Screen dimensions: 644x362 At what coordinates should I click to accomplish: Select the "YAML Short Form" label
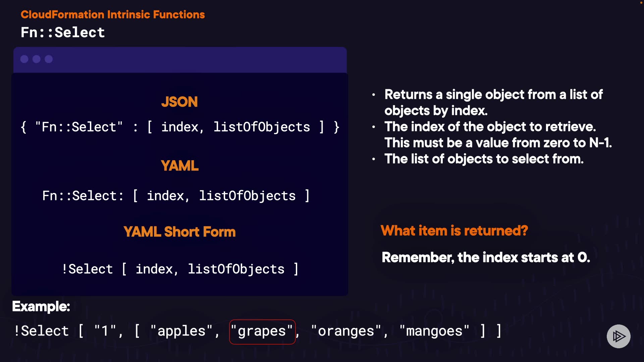click(x=179, y=232)
